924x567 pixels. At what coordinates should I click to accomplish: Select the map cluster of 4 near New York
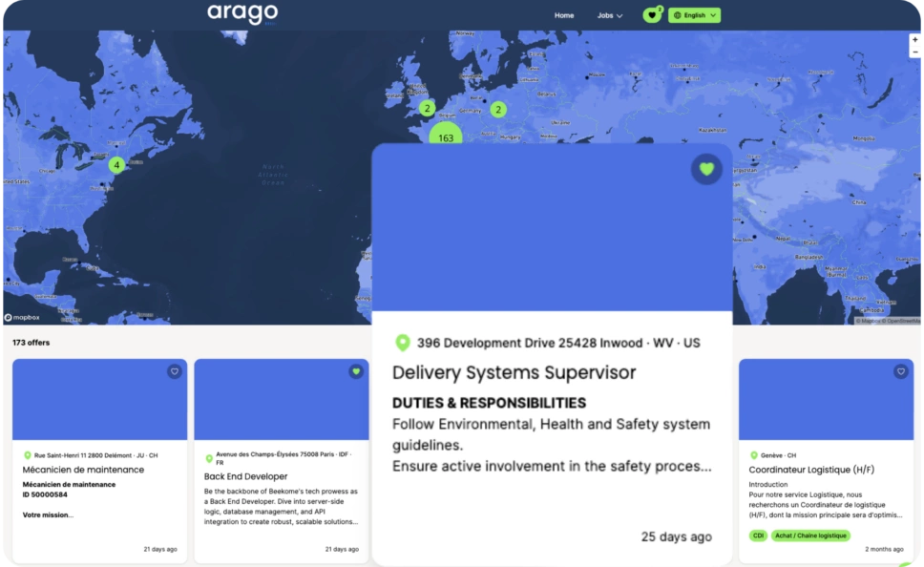(116, 165)
